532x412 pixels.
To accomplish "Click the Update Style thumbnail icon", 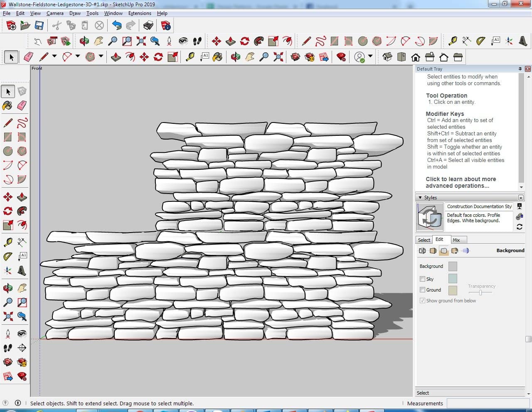I will 430,216.
